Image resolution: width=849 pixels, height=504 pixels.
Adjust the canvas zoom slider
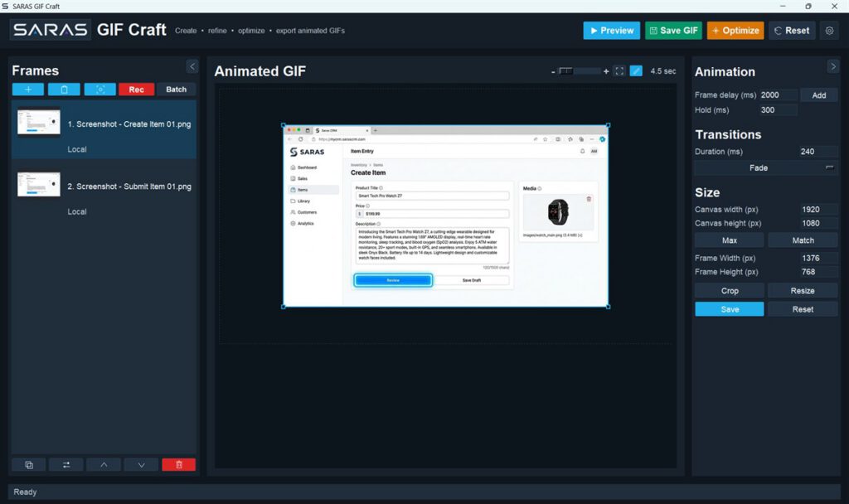click(x=580, y=71)
